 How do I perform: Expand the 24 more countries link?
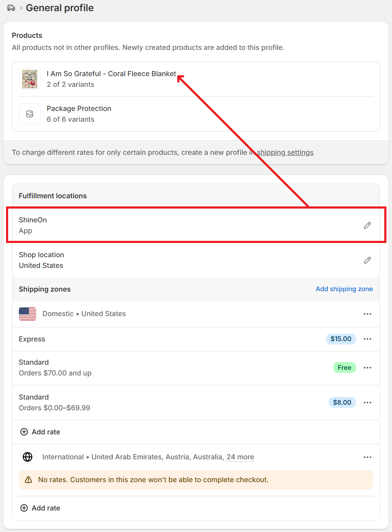(x=240, y=457)
